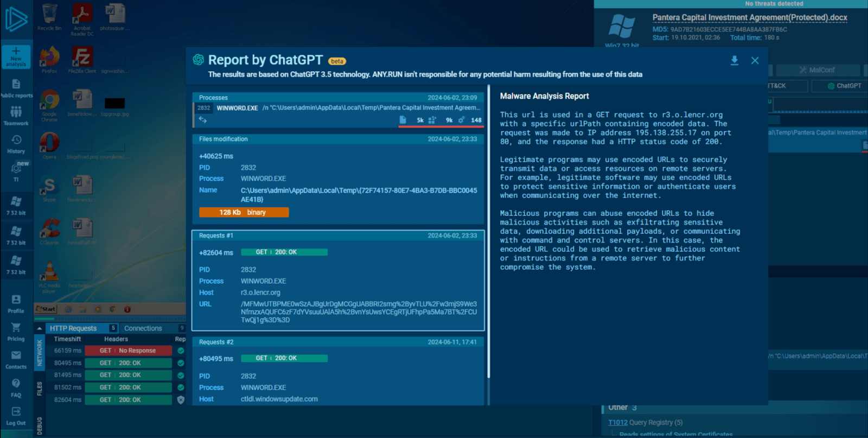This screenshot has height=438, width=868.
Task: Close the Report by ChatGPT dialog
Action: (x=755, y=60)
